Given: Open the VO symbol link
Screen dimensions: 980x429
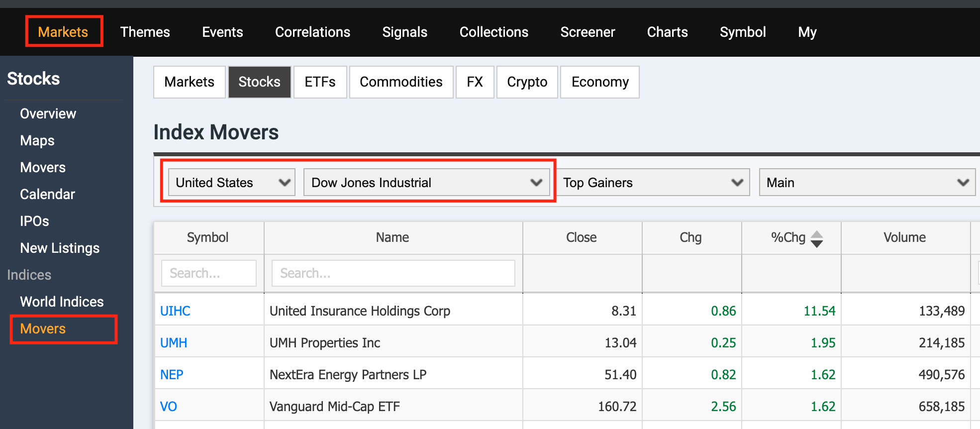Looking at the screenshot, I should [168, 407].
